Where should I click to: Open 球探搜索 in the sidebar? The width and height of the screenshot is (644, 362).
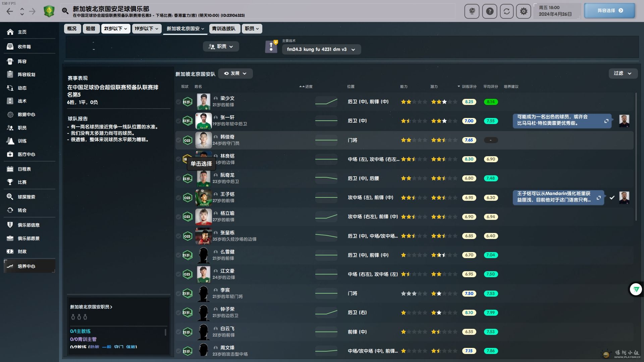(26, 197)
